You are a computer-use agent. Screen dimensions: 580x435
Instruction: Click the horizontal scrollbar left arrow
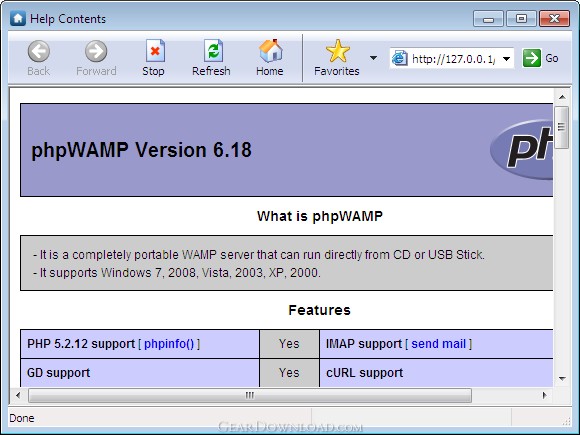tap(18, 395)
